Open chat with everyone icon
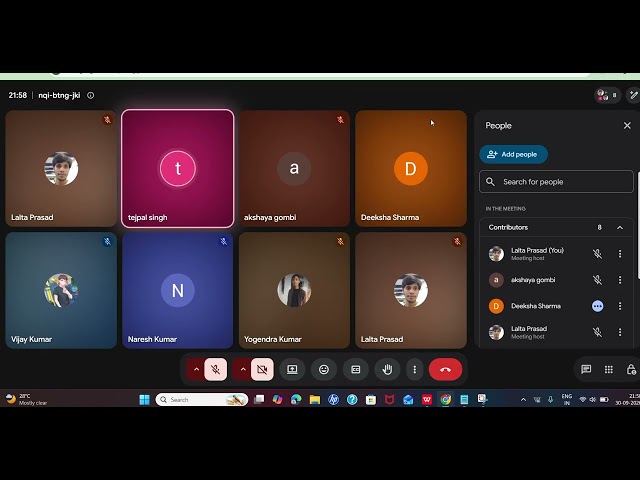This screenshot has width=640, height=480. (x=586, y=369)
